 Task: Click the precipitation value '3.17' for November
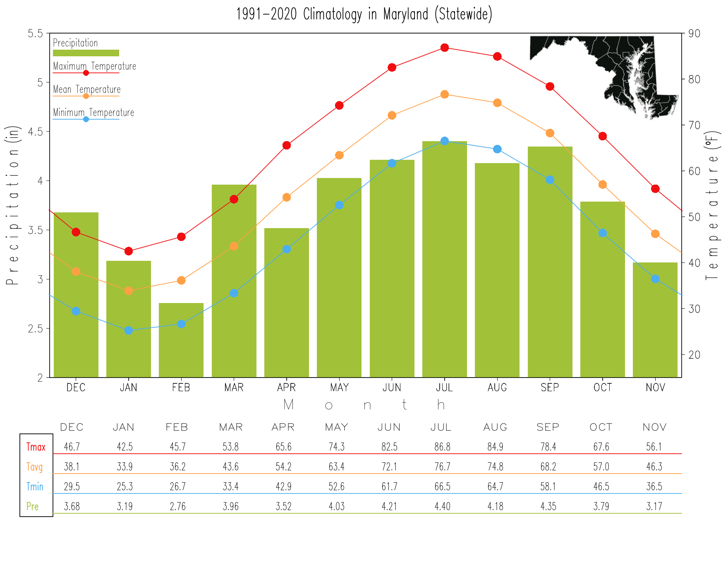654,506
